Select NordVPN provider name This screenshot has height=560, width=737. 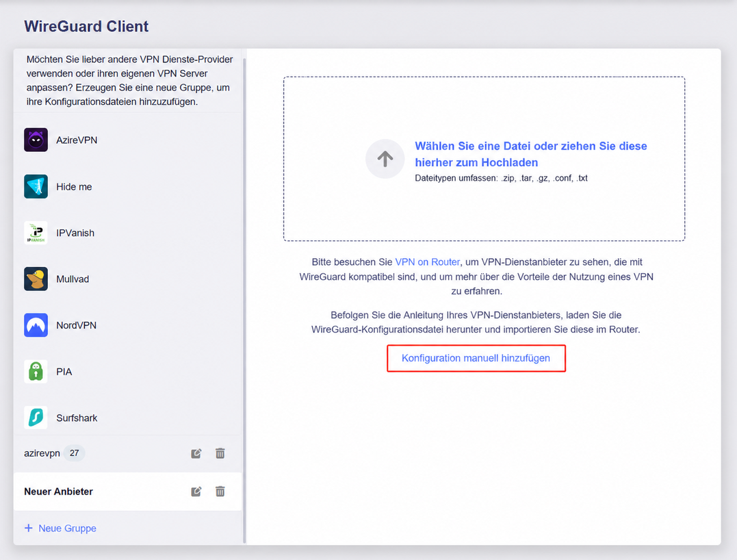coord(76,325)
